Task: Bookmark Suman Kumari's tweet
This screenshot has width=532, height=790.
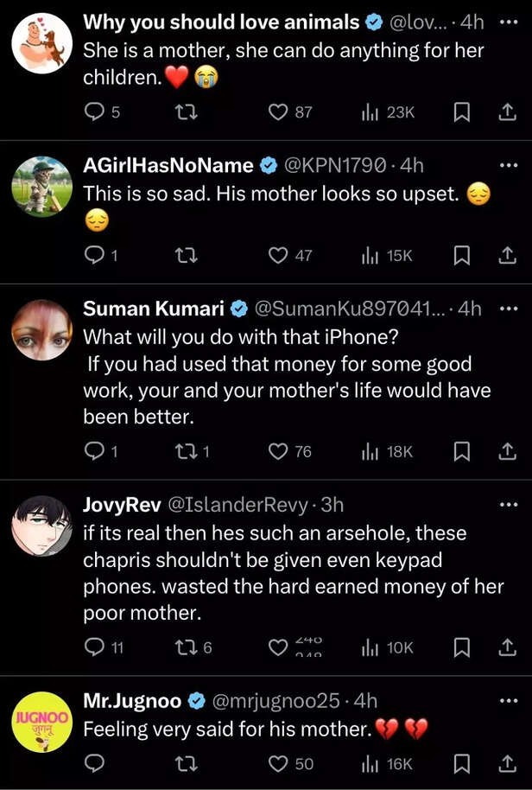Action: click(462, 451)
